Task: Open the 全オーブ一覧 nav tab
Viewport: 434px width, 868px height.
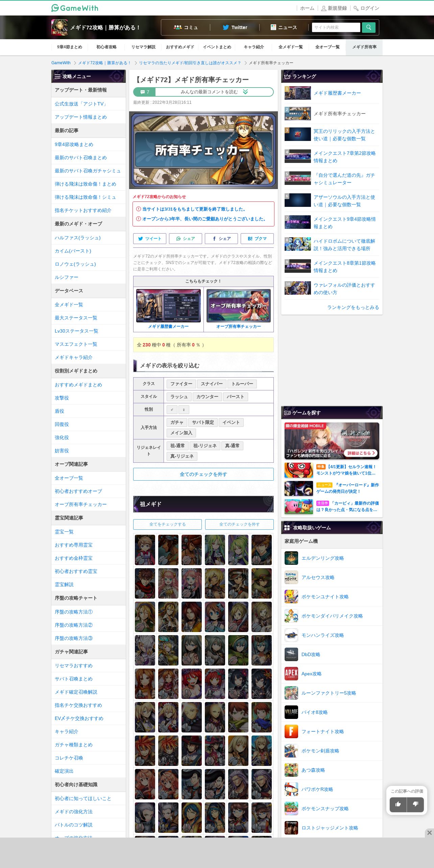Action: tap(328, 47)
